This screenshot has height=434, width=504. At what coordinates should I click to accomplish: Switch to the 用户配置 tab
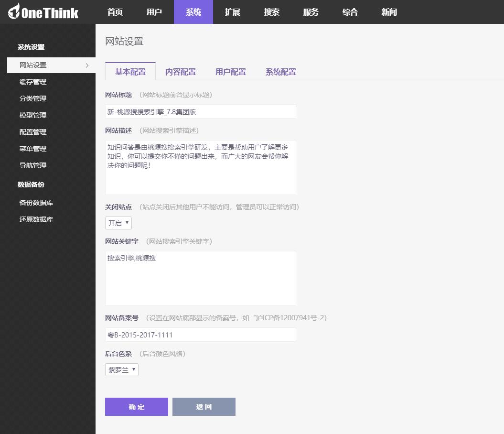click(230, 72)
